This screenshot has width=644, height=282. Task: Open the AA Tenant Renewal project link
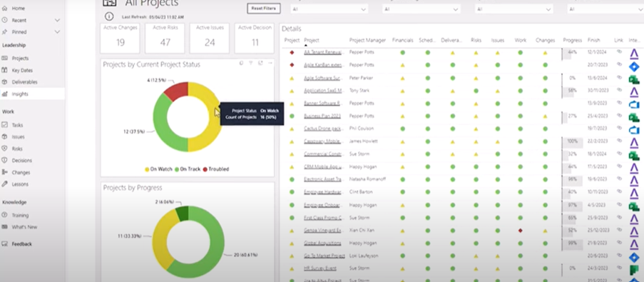tap(323, 52)
